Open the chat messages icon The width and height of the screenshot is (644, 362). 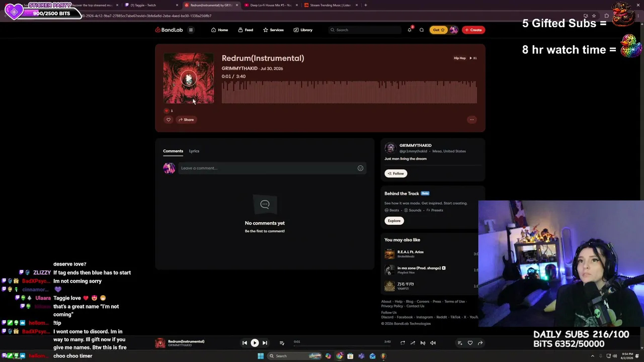[422, 30]
